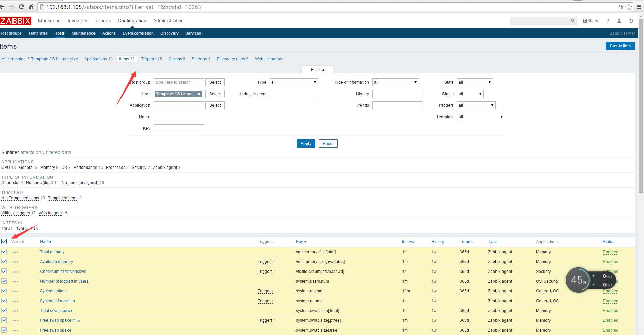Click the page vertical scrollbar
The height and width of the screenshot is (335, 644).
(x=641, y=106)
